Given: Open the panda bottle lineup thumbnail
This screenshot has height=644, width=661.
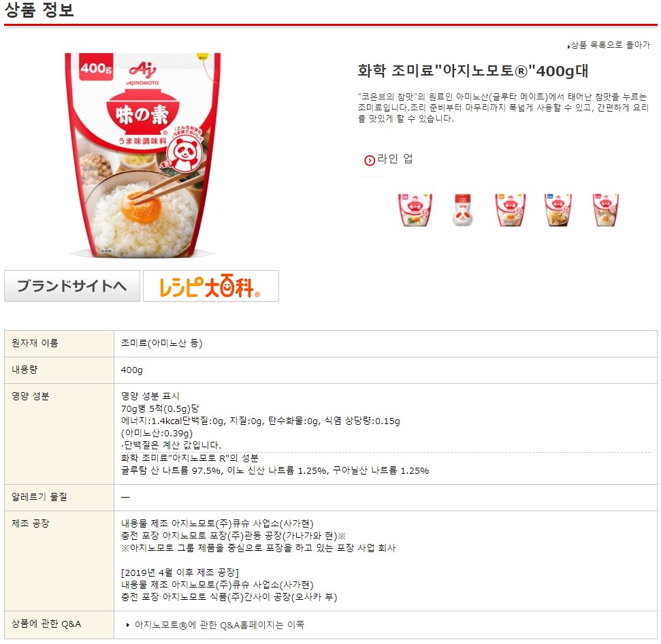Looking at the screenshot, I should pos(462,210).
